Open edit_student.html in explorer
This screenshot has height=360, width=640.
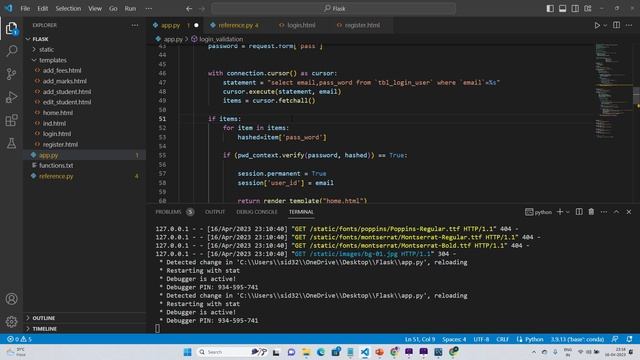(67, 102)
